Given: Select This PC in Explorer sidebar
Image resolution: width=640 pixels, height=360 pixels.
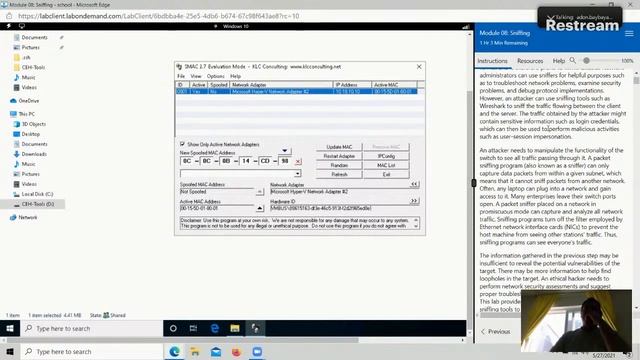Looking at the screenshot, I should coord(22,114).
